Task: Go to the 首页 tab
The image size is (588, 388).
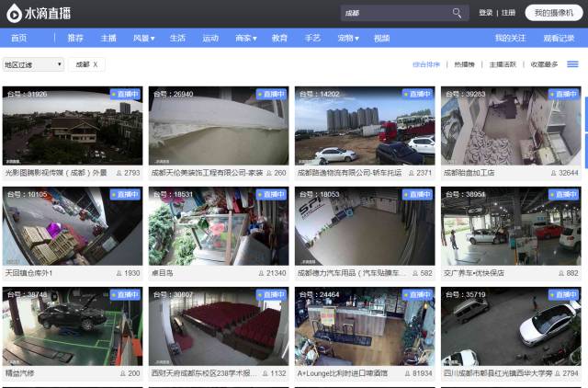Action: [18, 38]
